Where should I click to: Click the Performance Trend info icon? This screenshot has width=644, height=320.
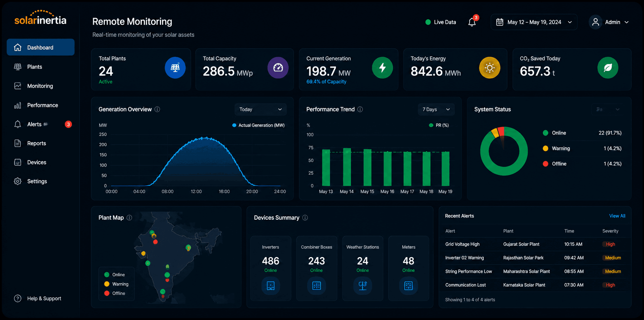click(360, 109)
